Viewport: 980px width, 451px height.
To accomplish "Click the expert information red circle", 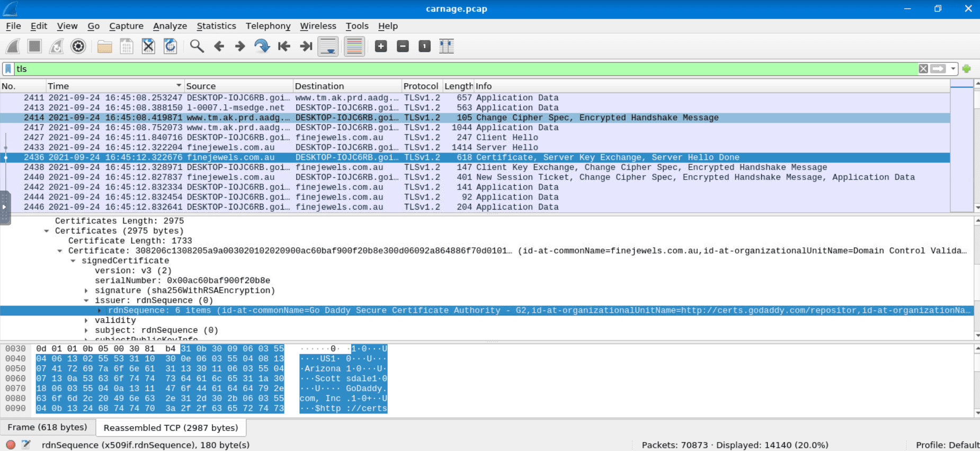I will click(11, 445).
